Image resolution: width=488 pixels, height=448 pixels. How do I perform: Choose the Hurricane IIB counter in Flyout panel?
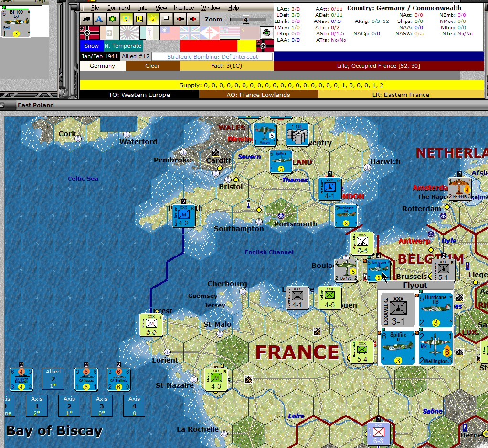(x=435, y=310)
